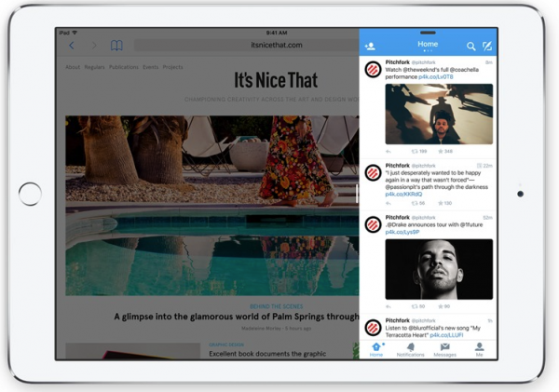Switch to the Messages tab
The width and height of the screenshot is (559, 392).
click(x=444, y=349)
